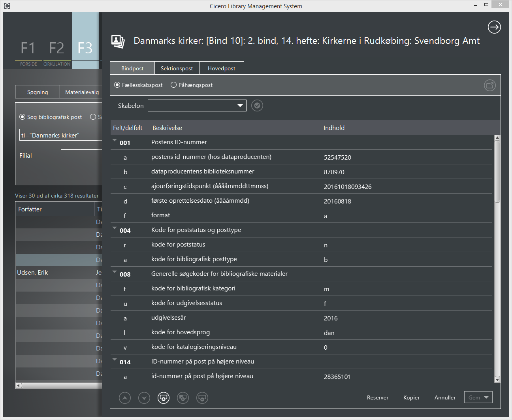Click the Indhold column header
The width and height of the screenshot is (512, 420).
click(x=407, y=128)
